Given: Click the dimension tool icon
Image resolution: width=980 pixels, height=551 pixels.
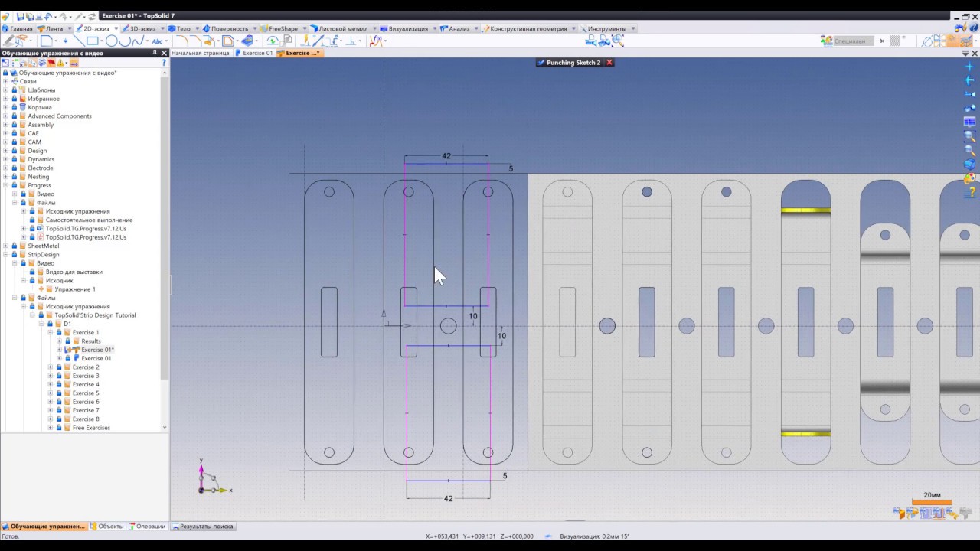Looking at the screenshot, I should tap(319, 41).
